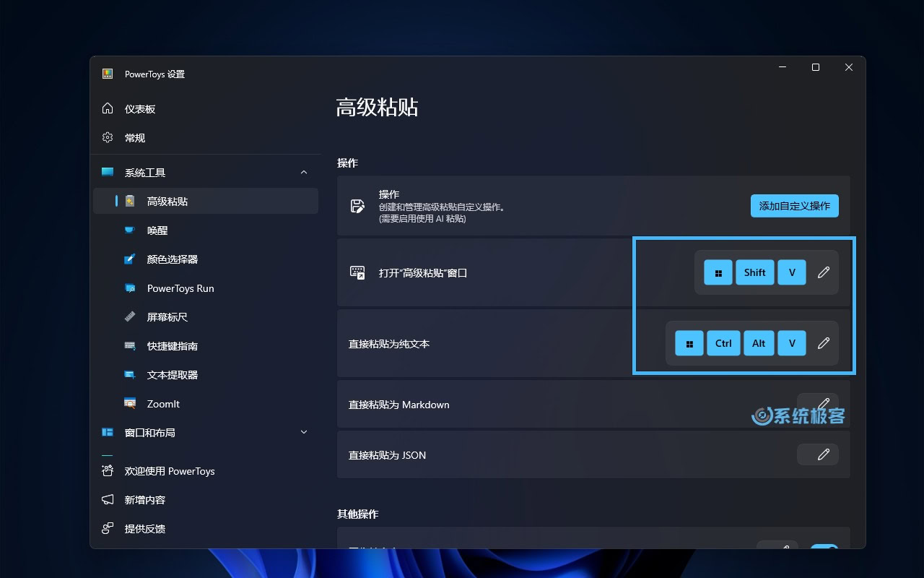Expand the 窗口和布局 section chevron
Screen dimensions: 924x578
pos(304,432)
